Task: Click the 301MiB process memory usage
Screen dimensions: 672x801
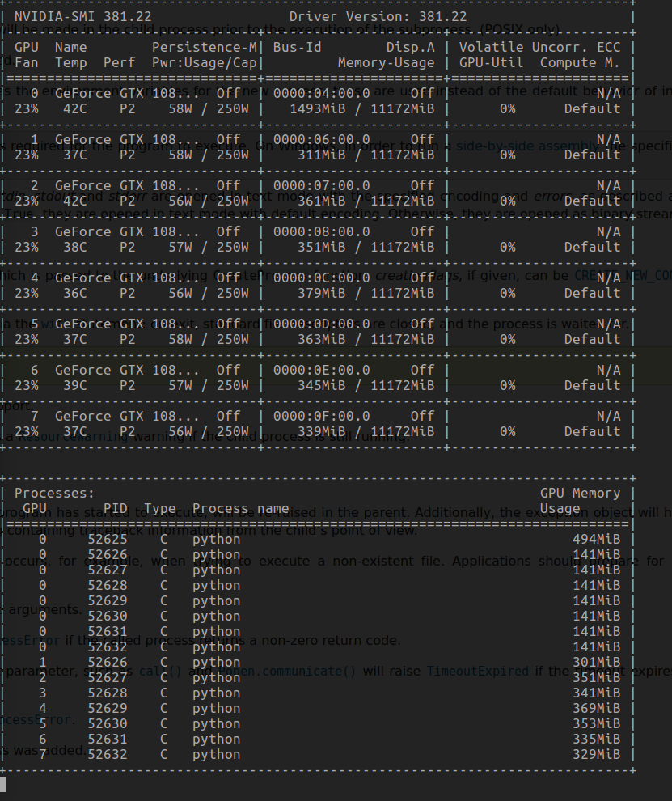Action: point(597,662)
